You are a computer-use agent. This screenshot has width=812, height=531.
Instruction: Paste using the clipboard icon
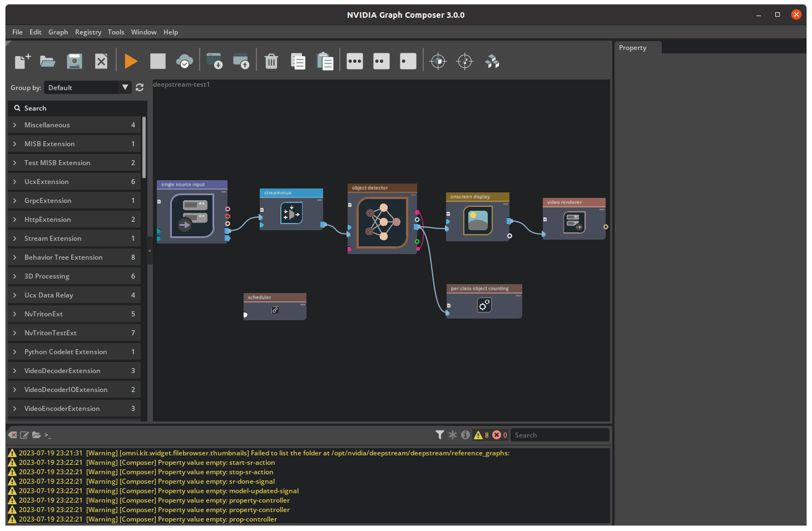click(325, 61)
